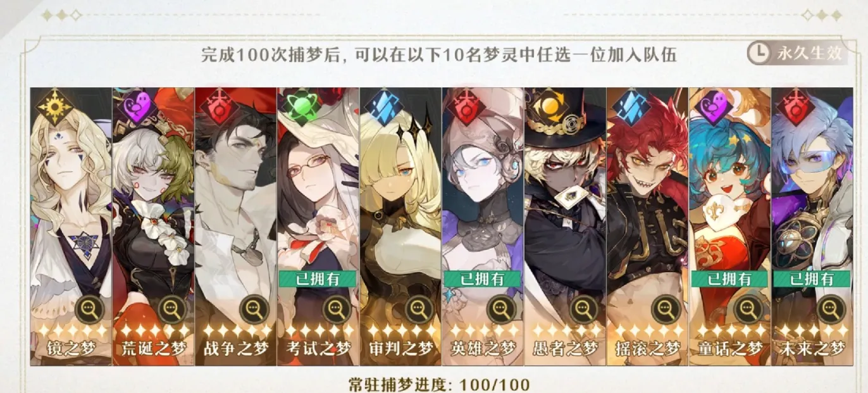Choose the 愚者之梦 top-hat character card
The height and width of the screenshot is (393, 868).
coord(565,227)
